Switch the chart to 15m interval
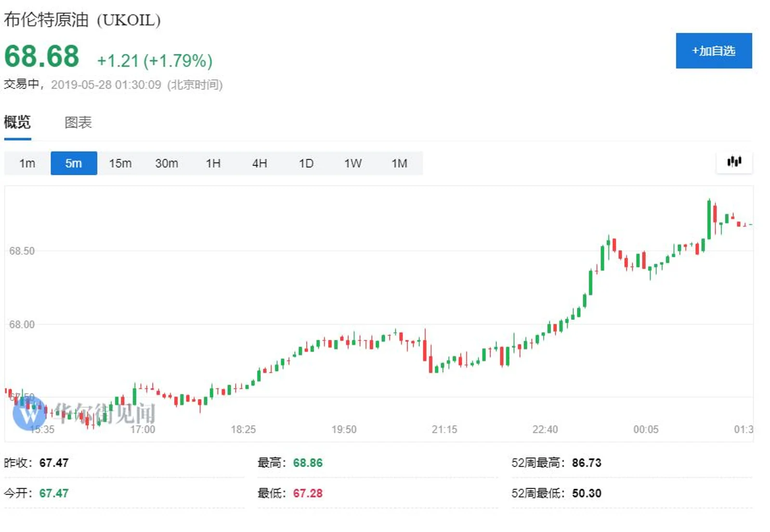 (120, 163)
